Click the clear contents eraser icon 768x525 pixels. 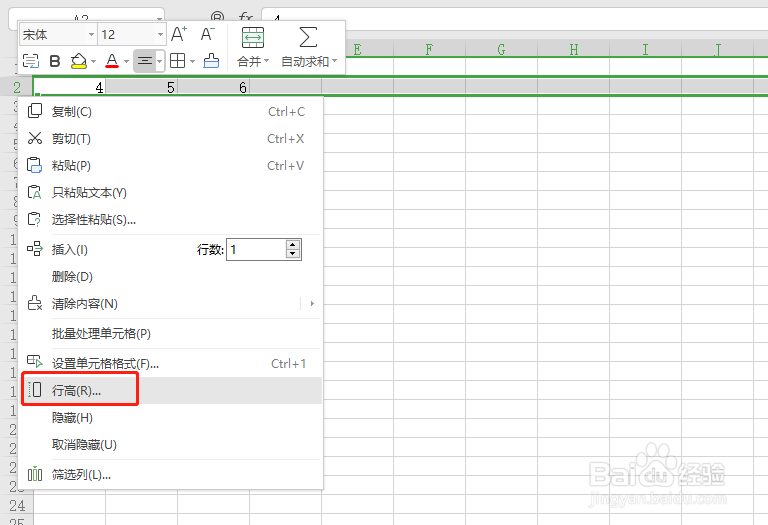coord(35,303)
